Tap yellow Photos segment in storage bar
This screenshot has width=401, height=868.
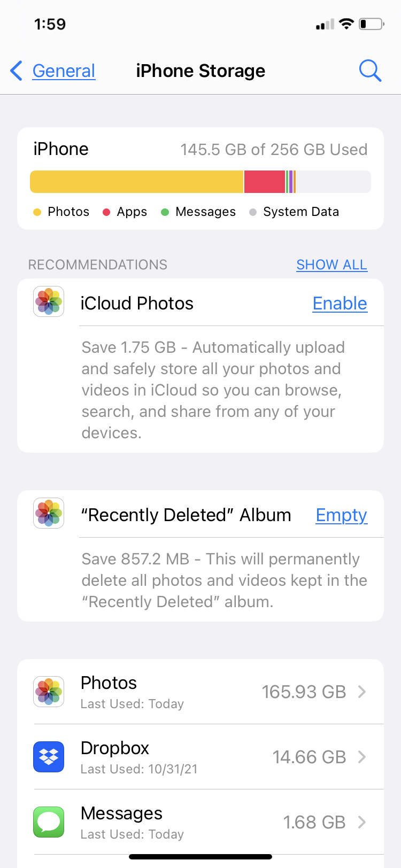tap(136, 182)
